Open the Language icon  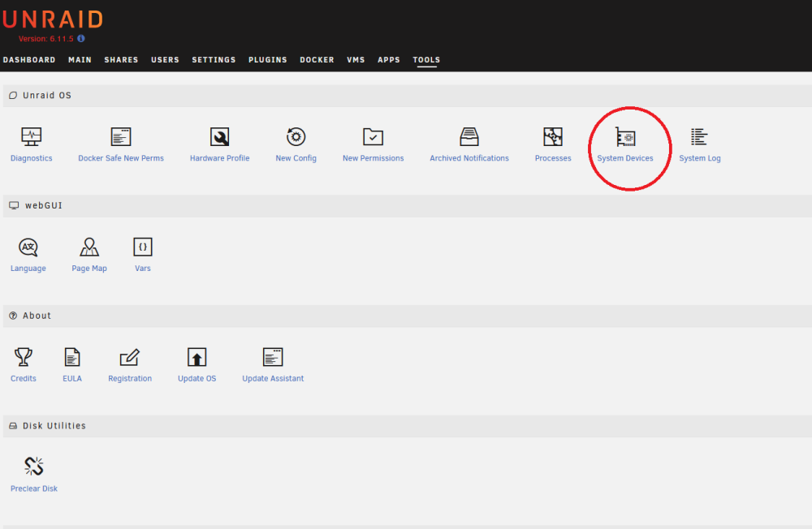click(x=28, y=247)
